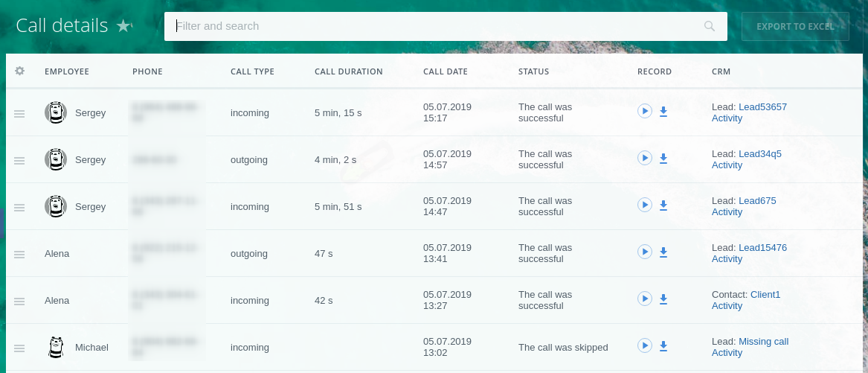Image resolution: width=868 pixels, height=373 pixels.
Task: Play the recording for Client1 call
Action: (644, 299)
